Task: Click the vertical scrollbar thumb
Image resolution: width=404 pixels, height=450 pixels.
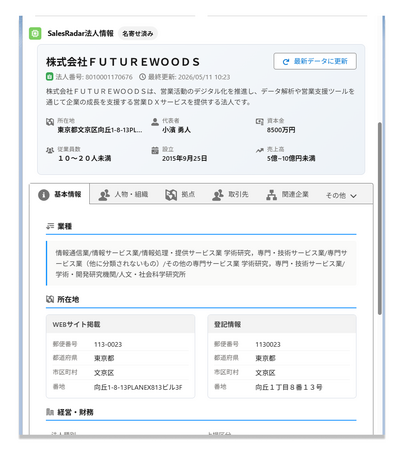Action: [x=380, y=218]
